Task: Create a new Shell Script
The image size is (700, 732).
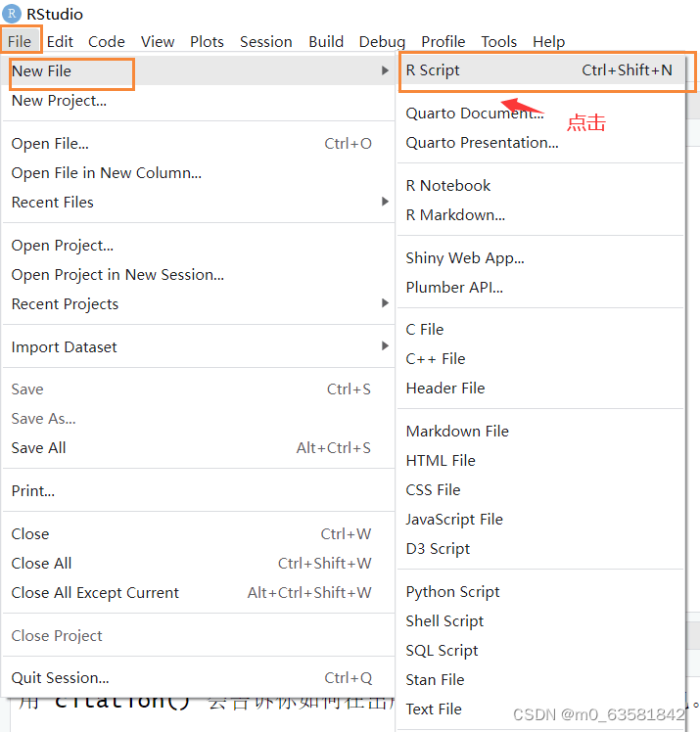Action: pos(540,621)
